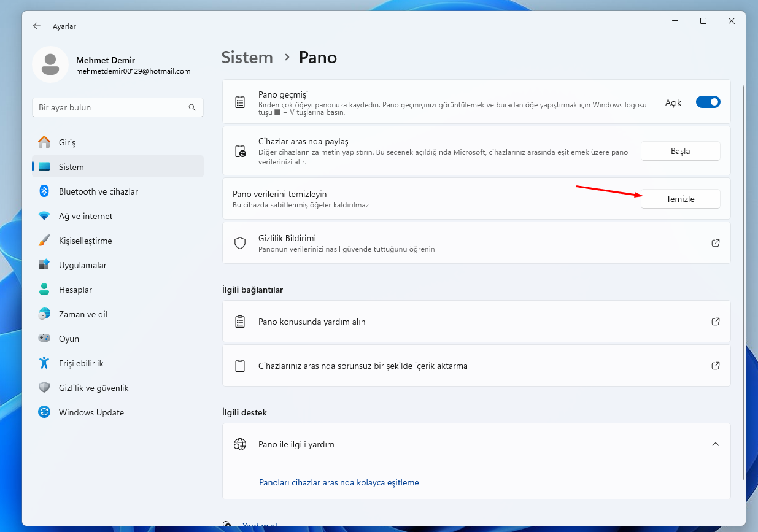Image resolution: width=758 pixels, height=532 pixels.
Task: Click Başla under Cihazlar arasında paylaş
Action: pos(680,150)
